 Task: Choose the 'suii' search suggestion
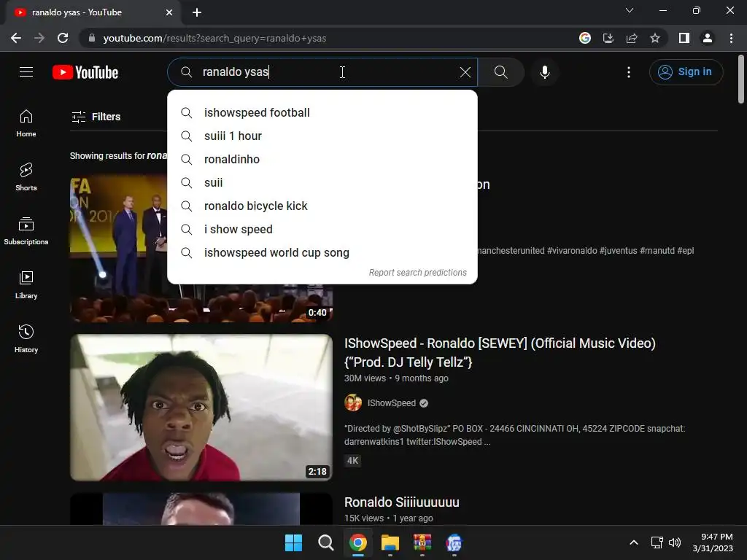pos(322,183)
